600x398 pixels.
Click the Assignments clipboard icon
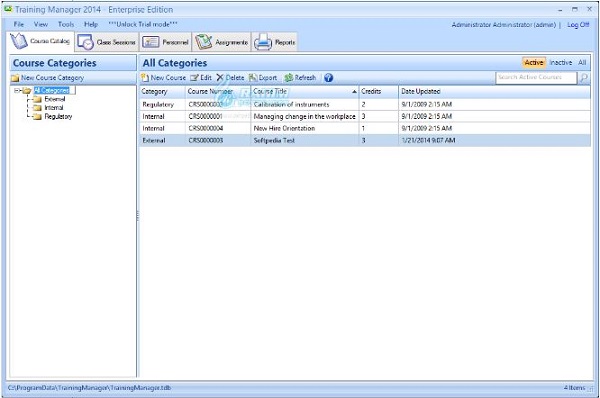(x=204, y=42)
